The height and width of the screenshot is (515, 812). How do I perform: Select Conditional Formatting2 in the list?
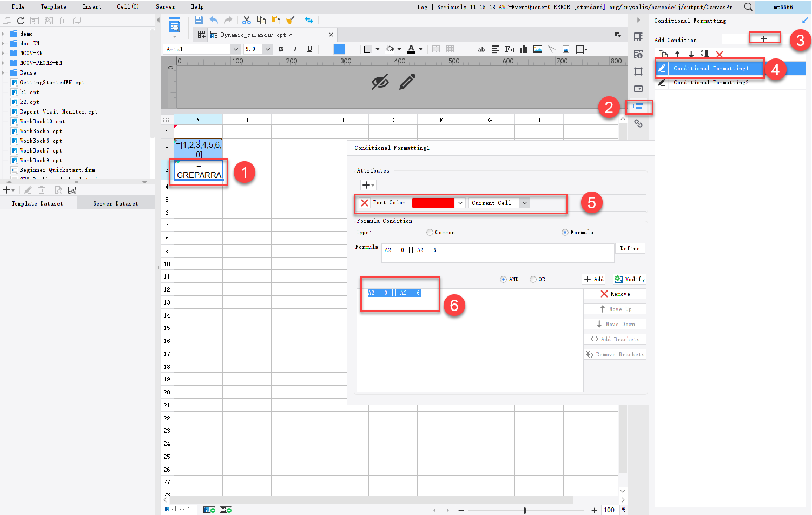coord(730,82)
